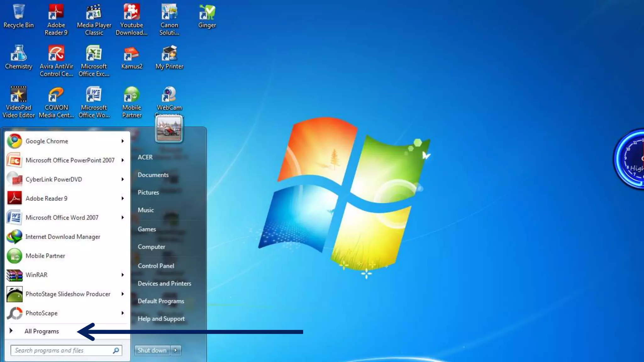Expand the WinRAR recent items arrow

pyautogui.click(x=123, y=275)
